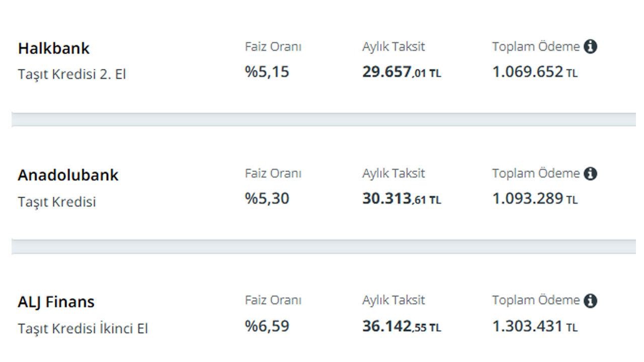Click the %6,59 interest rate value

[267, 326]
